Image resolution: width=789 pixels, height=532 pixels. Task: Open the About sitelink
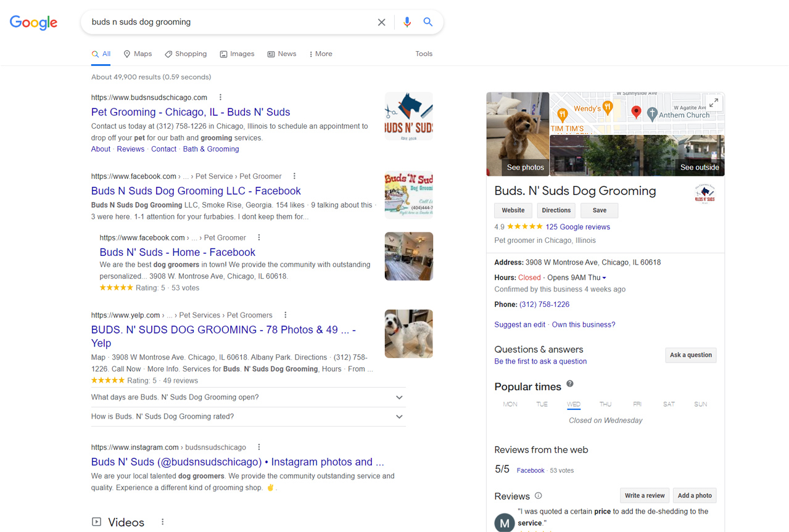pyautogui.click(x=101, y=149)
